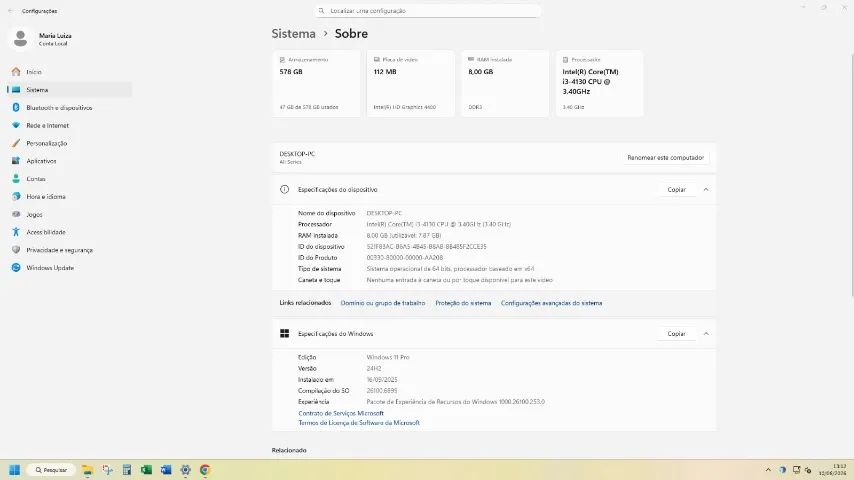The width and height of the screenshot is (854, 480).
Task: Open Configurações avançadas do sistema link
Action: [x=551, y=303]
